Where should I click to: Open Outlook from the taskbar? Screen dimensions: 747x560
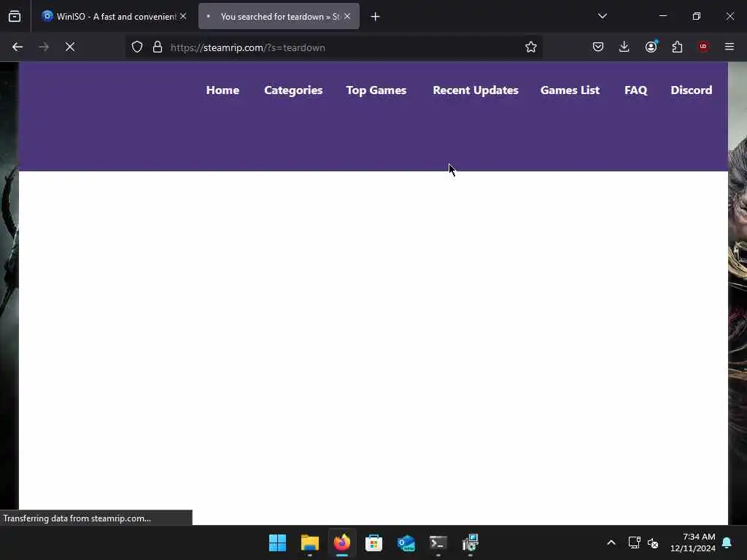point(406,542)
